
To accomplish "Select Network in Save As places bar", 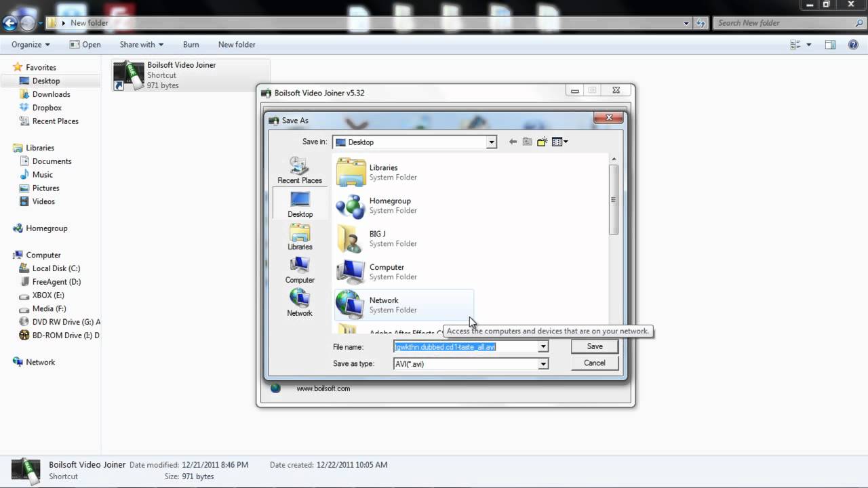I will coord(300,303).
